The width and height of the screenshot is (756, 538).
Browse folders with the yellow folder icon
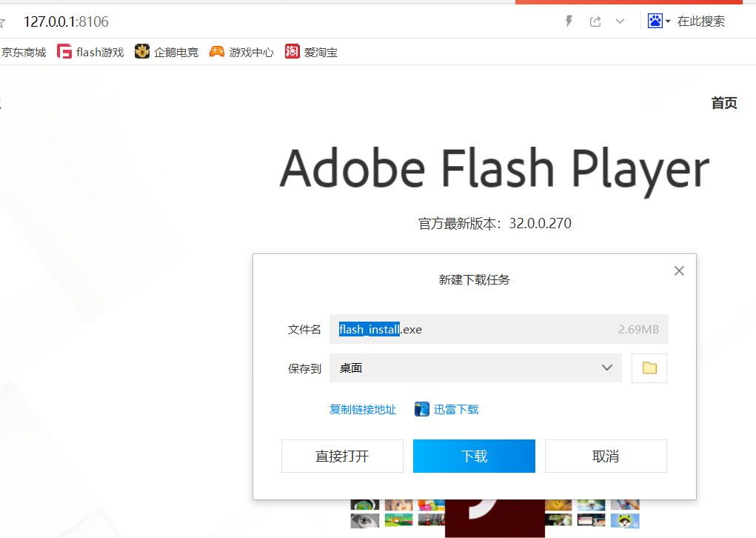click(649, 368)
